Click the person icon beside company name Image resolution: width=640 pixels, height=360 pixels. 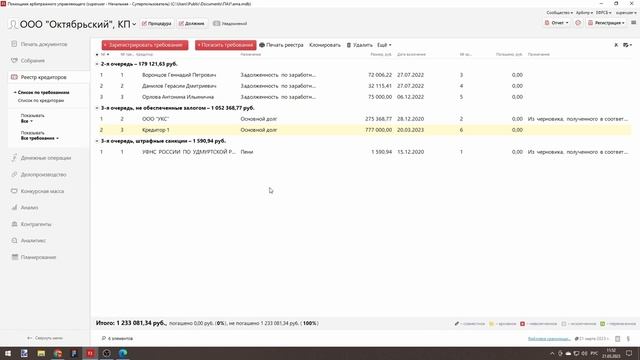coord(13,24)
